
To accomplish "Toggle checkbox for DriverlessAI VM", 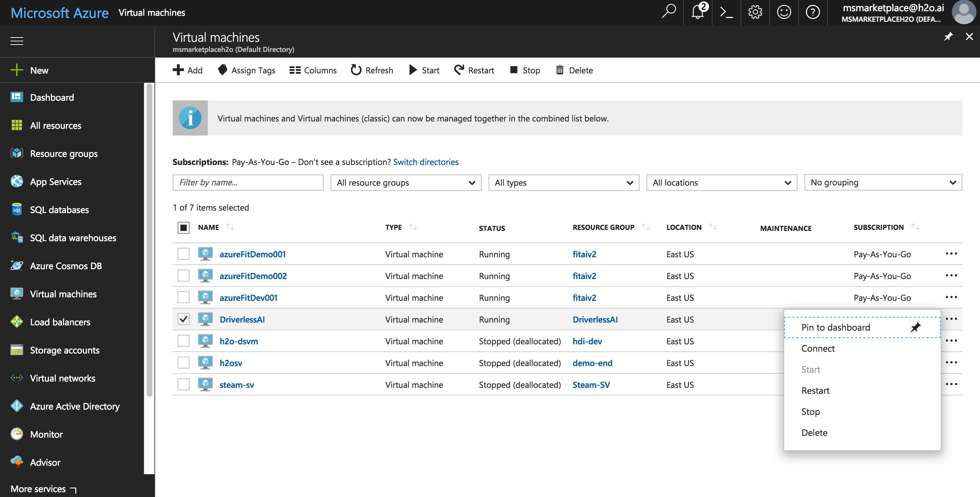I will [183, 319].
